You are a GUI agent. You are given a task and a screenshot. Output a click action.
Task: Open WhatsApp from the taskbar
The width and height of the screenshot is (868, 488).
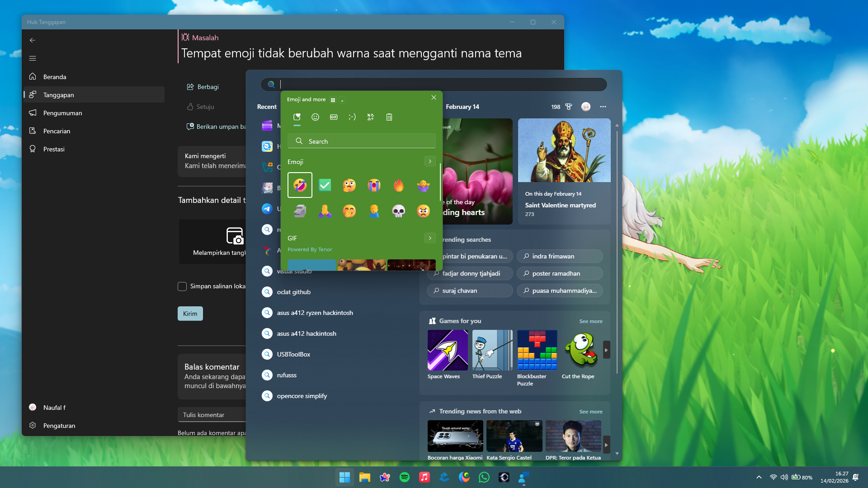point(484,477)
